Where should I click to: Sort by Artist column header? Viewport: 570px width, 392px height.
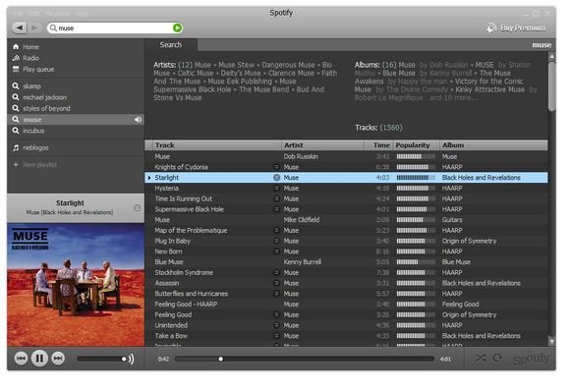[x=322, y=145]
